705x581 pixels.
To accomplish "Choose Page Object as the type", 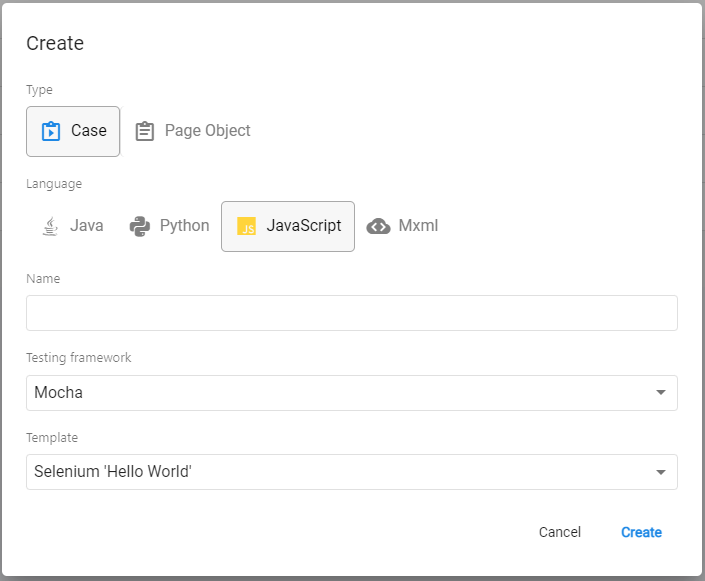I will (x=193, y=131).
